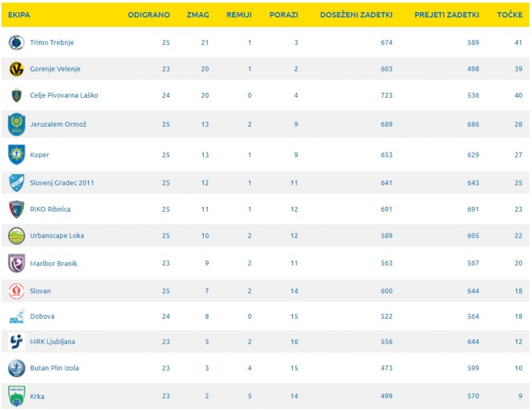
Task: Open the Urbanscape Loka team link
Action: 57,235
